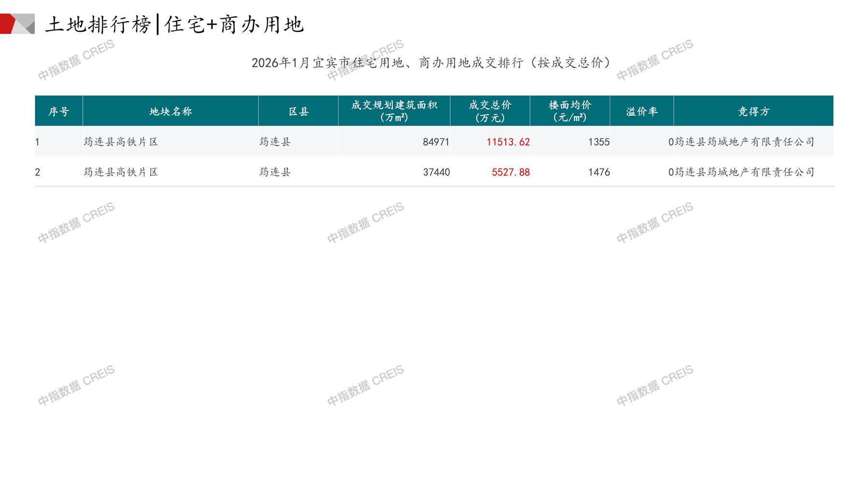Click the floor price value 1355
This screenshot has height=488, width=868.
tap(598, 142)
